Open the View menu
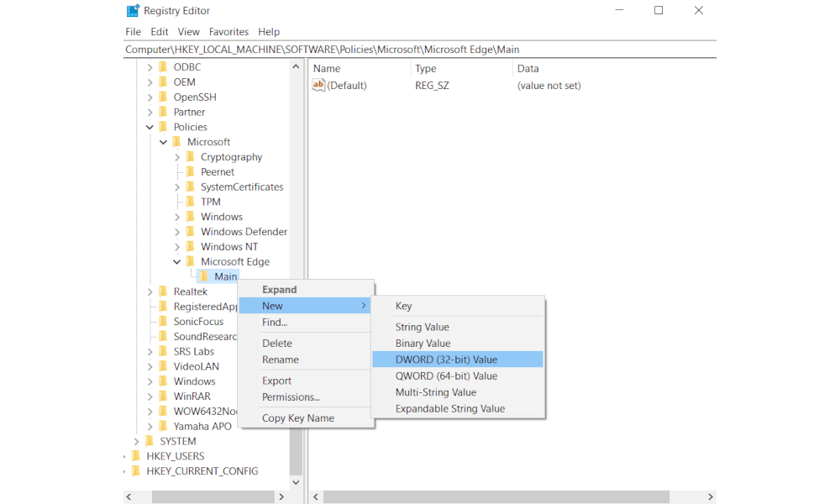This screenshot has width=840, height=504. pos(188,32)
